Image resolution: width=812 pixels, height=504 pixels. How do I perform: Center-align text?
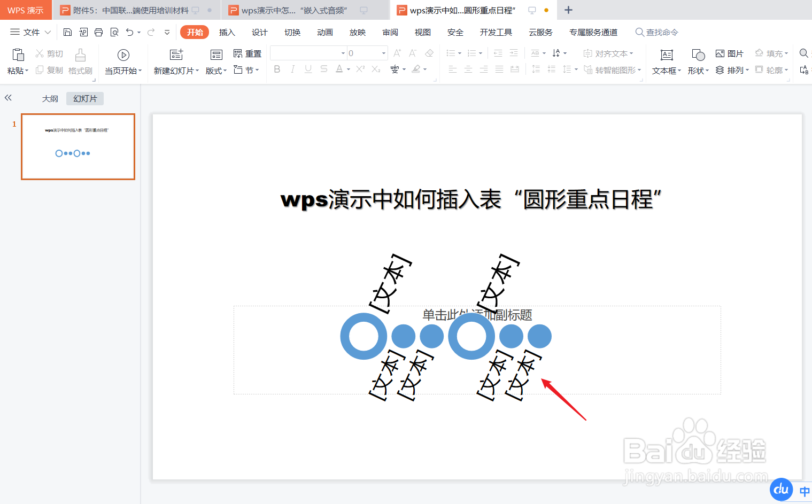(x=468, y=69)
